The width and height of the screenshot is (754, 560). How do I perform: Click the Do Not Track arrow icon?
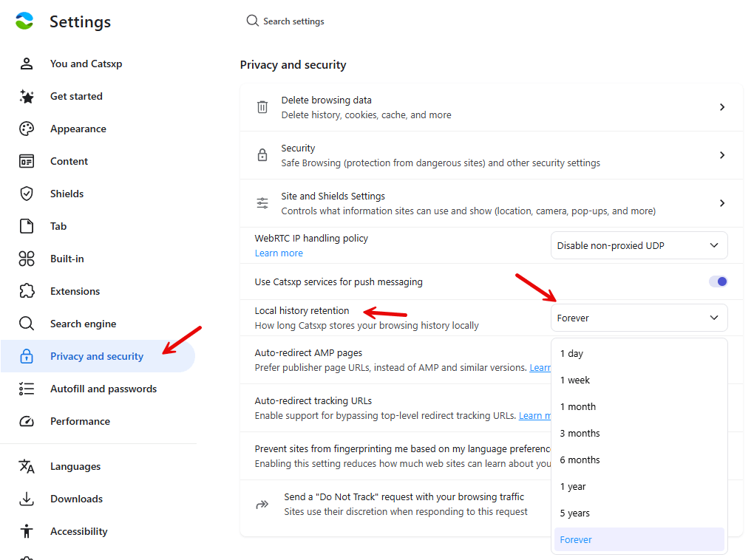point(262,505)
